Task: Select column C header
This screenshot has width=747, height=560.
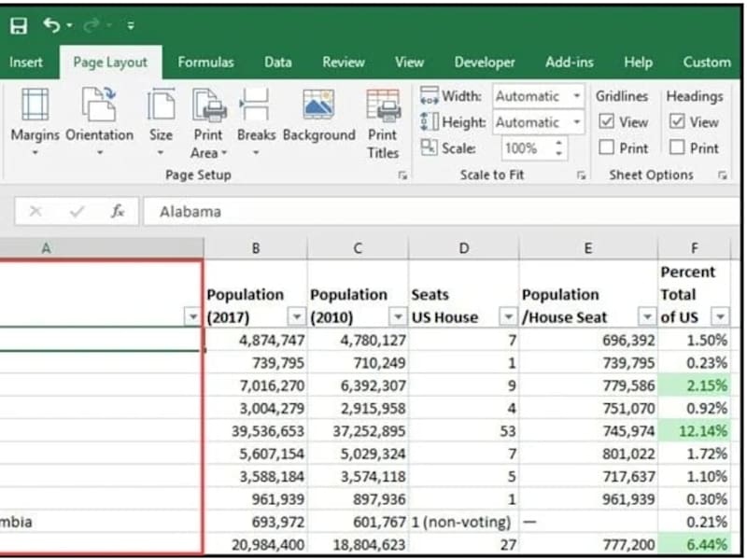Action: (358, 248)
